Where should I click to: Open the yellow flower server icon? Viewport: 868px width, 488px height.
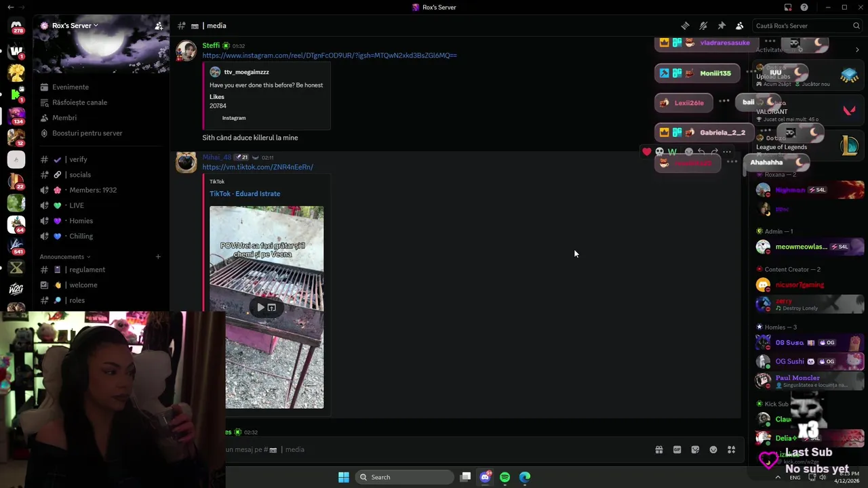[16, 72]
